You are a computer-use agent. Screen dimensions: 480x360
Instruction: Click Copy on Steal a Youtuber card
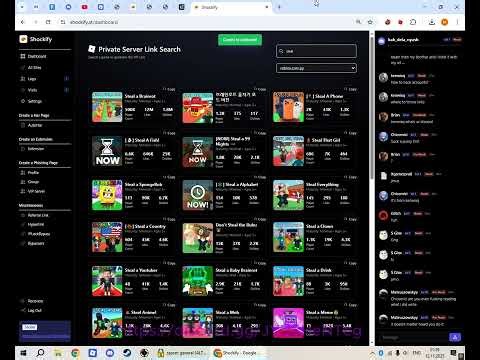click(169, 263)
